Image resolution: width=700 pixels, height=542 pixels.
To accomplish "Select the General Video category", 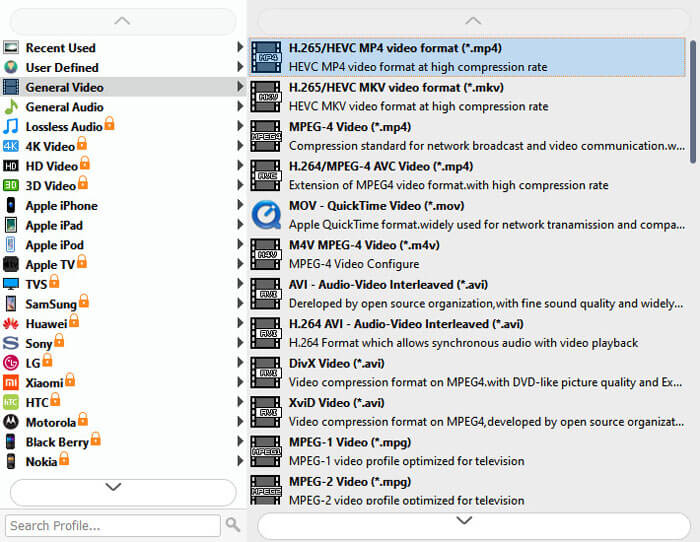I will click(x=123, y=87).
